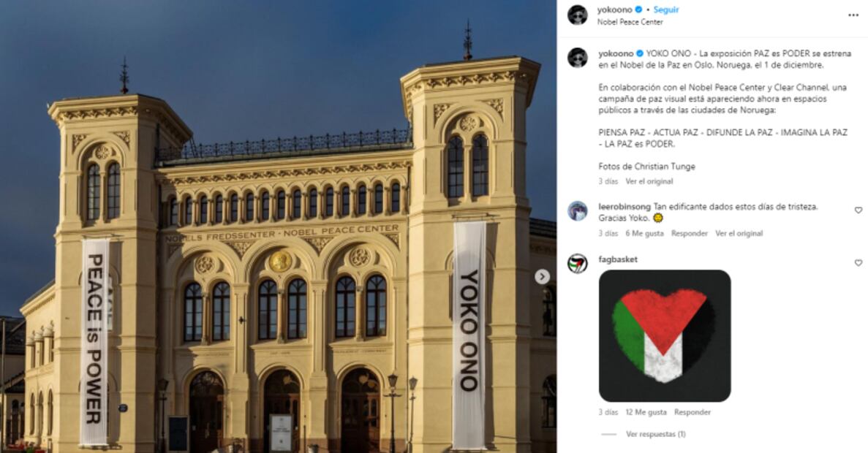Click the yokoono username in the post header
Image resolution: width=868 pixels, height=453 pixels.
[x=614, y=9]
